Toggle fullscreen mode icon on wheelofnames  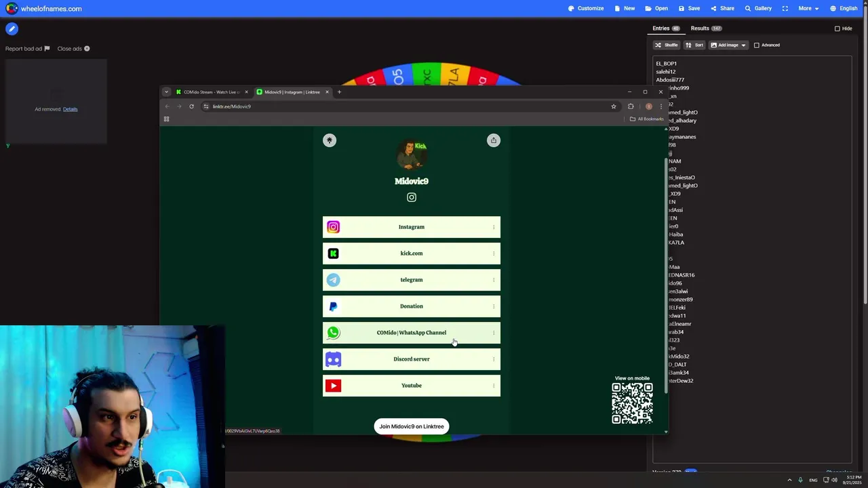785,8
